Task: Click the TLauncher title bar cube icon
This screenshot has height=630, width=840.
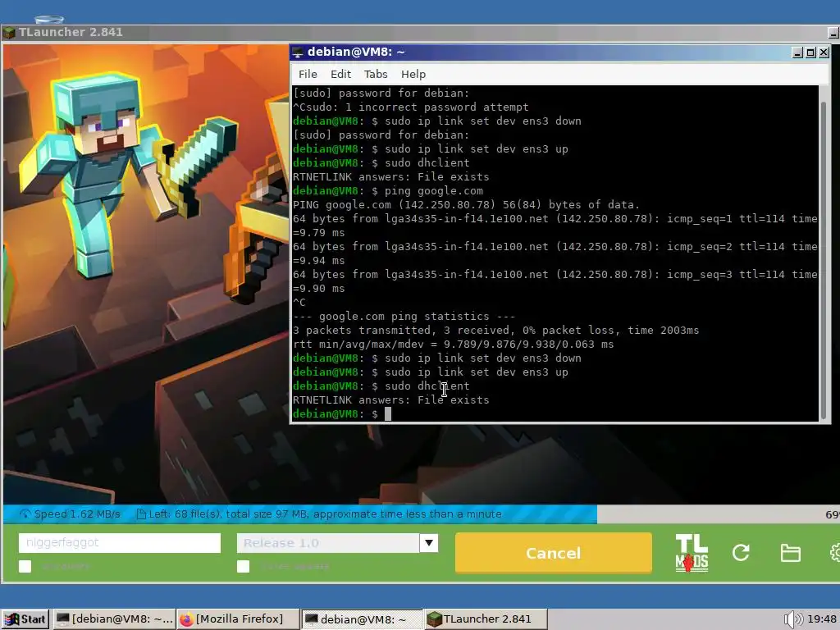Action: click(x=8, y=33)
